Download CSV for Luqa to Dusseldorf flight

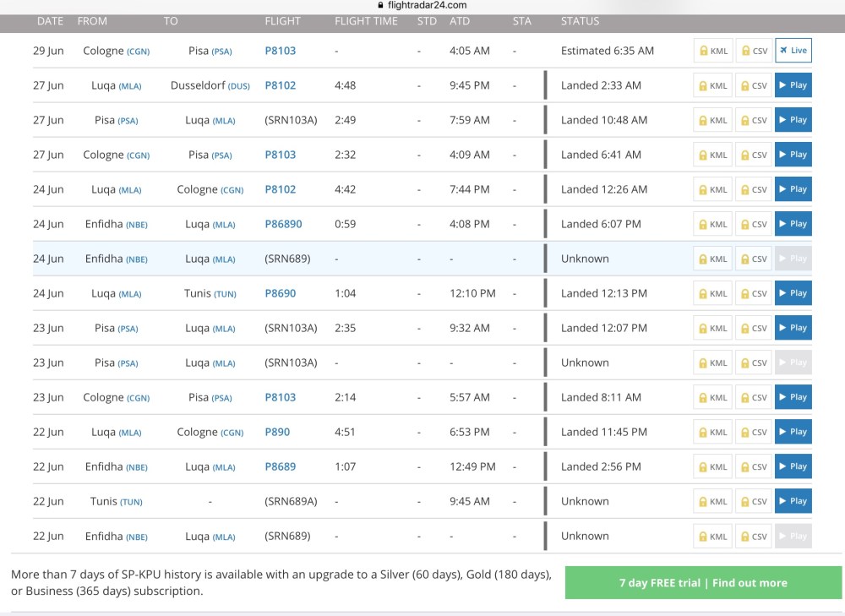(754, 85)
